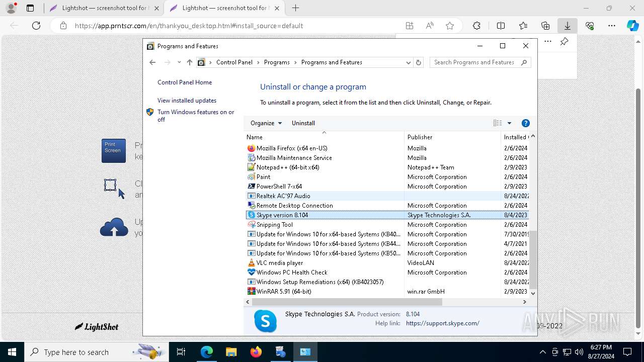This screenshot has width=644, height=362.
Task: Switch to the first Lightshot browser tab
Action: (104, 8)
